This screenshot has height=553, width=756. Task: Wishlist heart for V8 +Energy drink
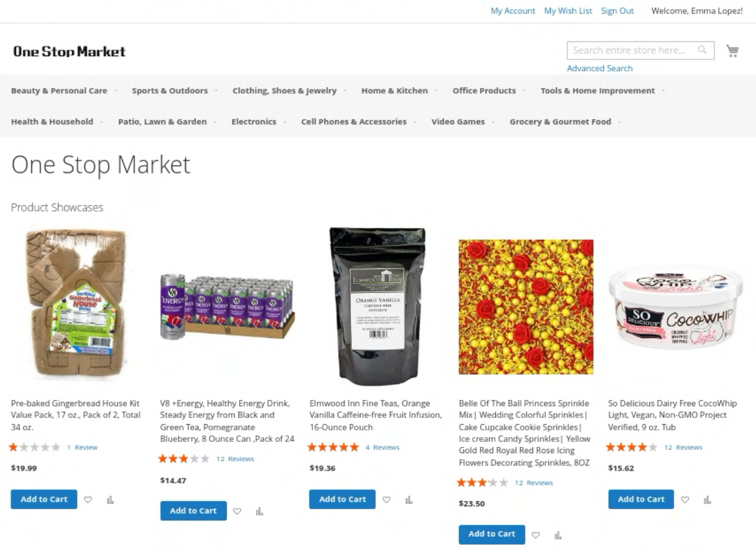(x=237, y=511)
